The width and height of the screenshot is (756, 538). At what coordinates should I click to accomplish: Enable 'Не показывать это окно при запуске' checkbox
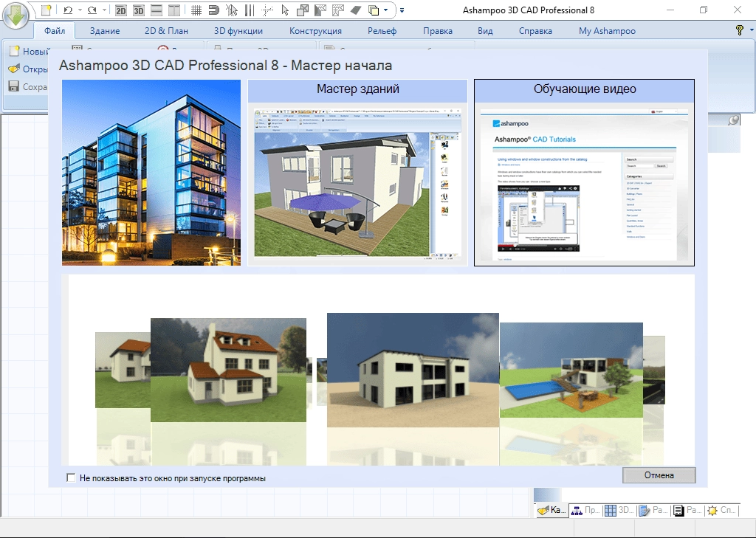pos(71,477)
